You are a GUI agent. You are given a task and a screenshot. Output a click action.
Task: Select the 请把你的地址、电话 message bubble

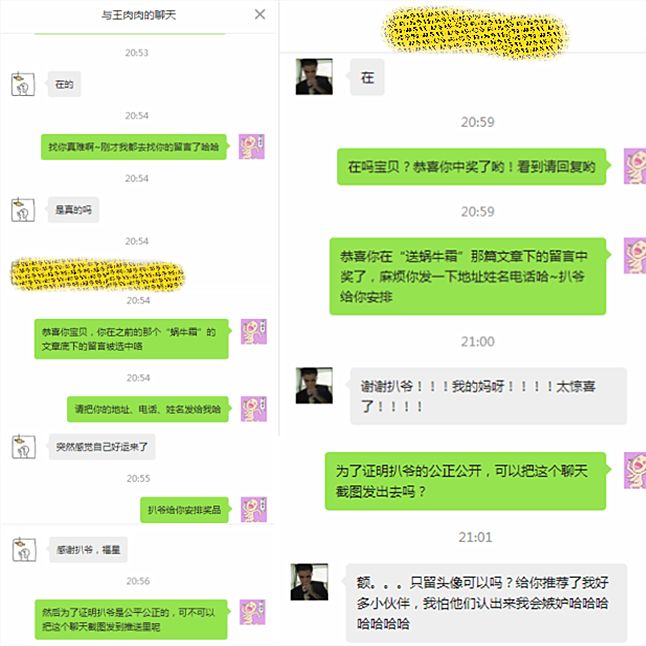click(x=147, y=409)
